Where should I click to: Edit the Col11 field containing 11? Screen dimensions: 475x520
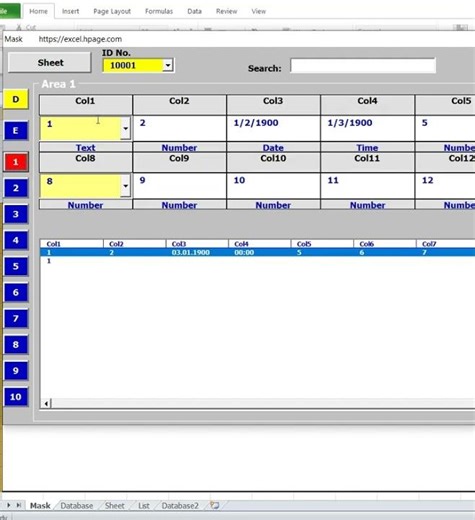point(367,186)
